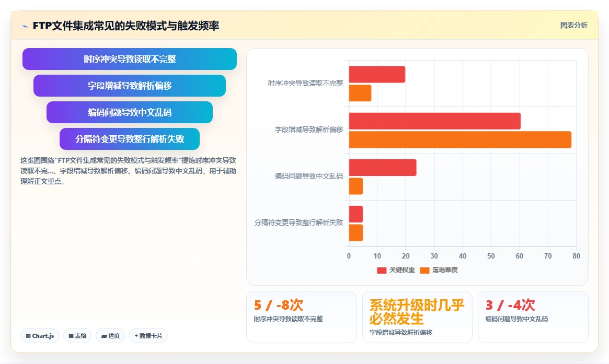The image size is (609, 364).
Task: Open the 3 / -4次 data card
Action: click(533, 317)
